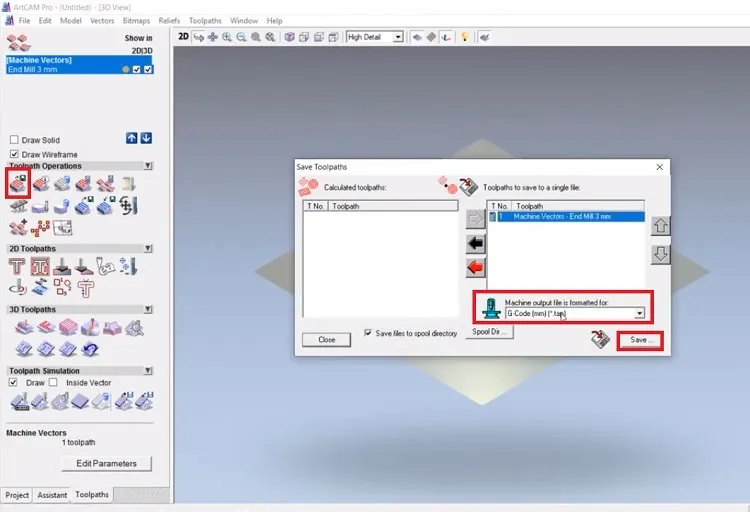Collapse the Toolpath Operations section
Screen dimensions: 750x512
coord(148,166)
